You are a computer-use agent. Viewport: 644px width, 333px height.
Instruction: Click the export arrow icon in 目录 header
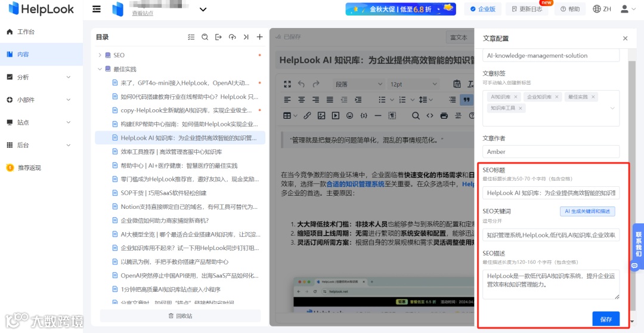tap(218, 37)
